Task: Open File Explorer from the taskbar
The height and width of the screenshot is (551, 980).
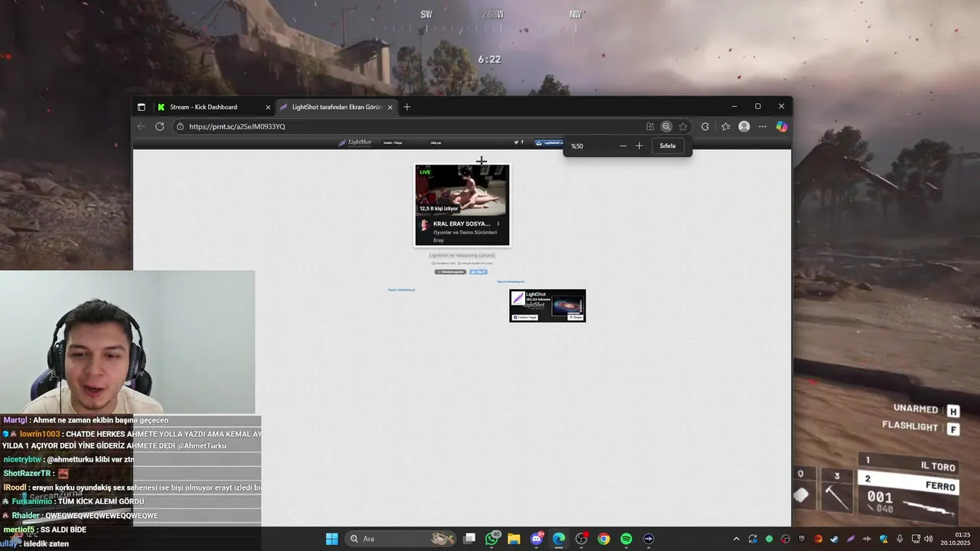Action: click(x=514, y=539)
